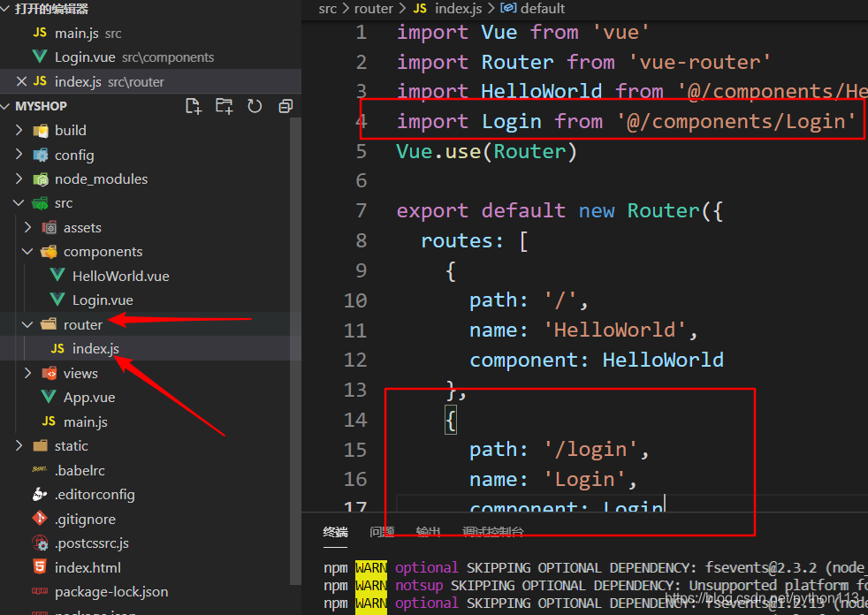Click the git icon beside .gitignore
Image resolution: width=868 pixels, height=615 pixels.
(40, 518)
